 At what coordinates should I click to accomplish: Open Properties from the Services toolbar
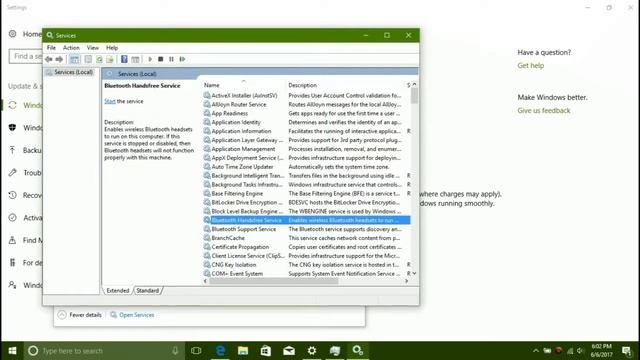pos(88,59)
